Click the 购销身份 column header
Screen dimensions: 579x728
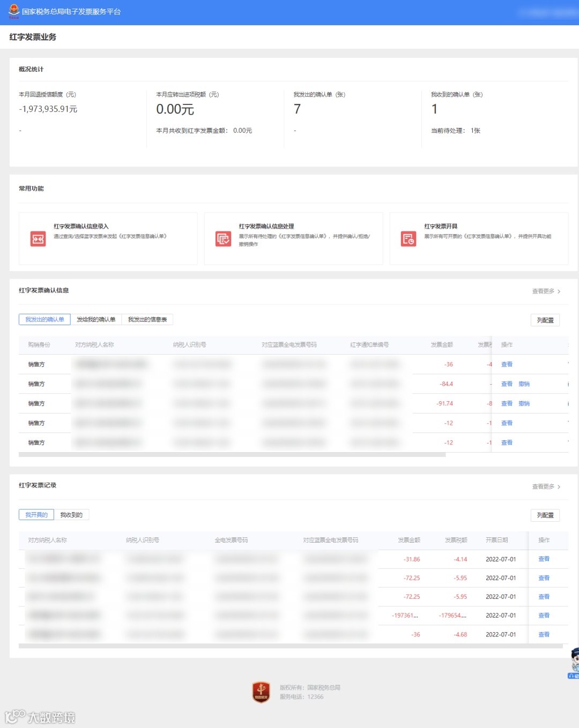[39, 344]
